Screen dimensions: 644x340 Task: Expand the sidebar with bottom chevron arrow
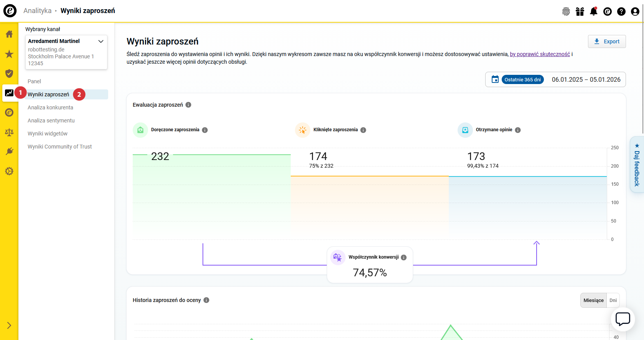(9, 325)
